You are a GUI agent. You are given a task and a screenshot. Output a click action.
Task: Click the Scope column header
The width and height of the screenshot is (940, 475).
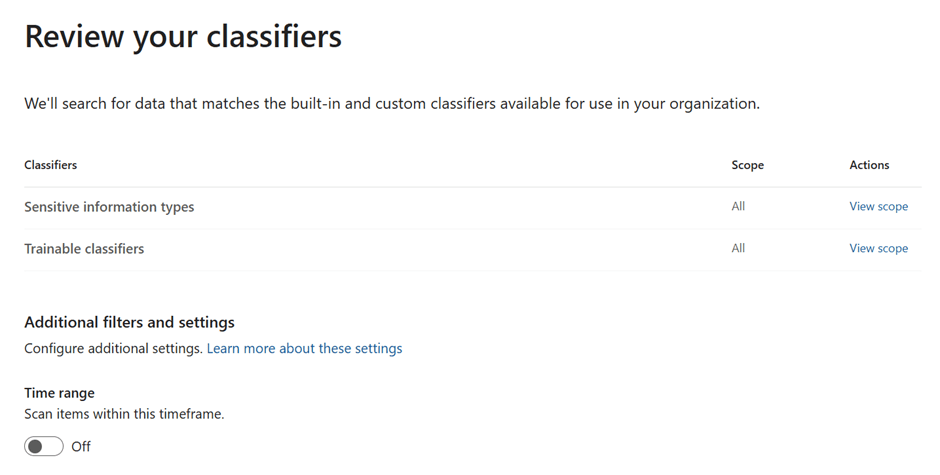coord(747,165)
